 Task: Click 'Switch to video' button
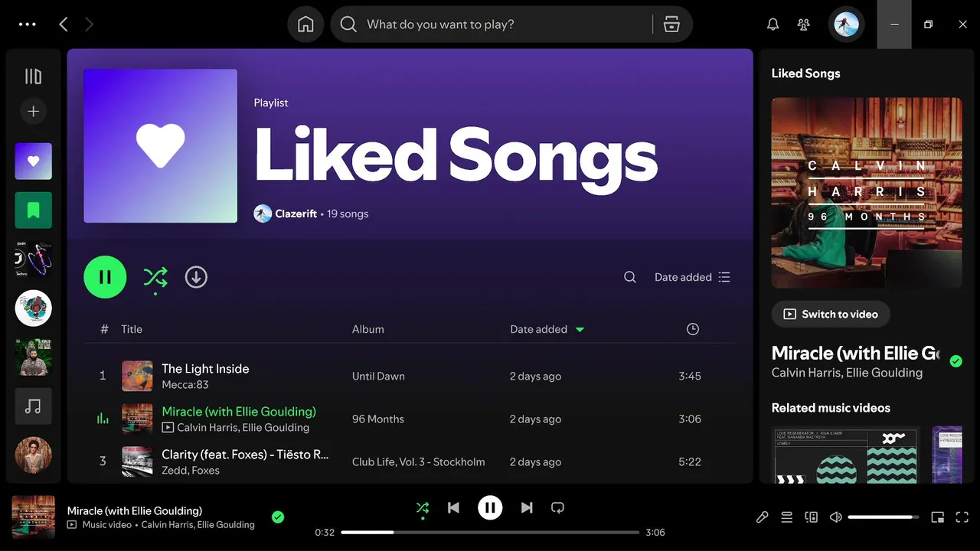tap(831, 314)
